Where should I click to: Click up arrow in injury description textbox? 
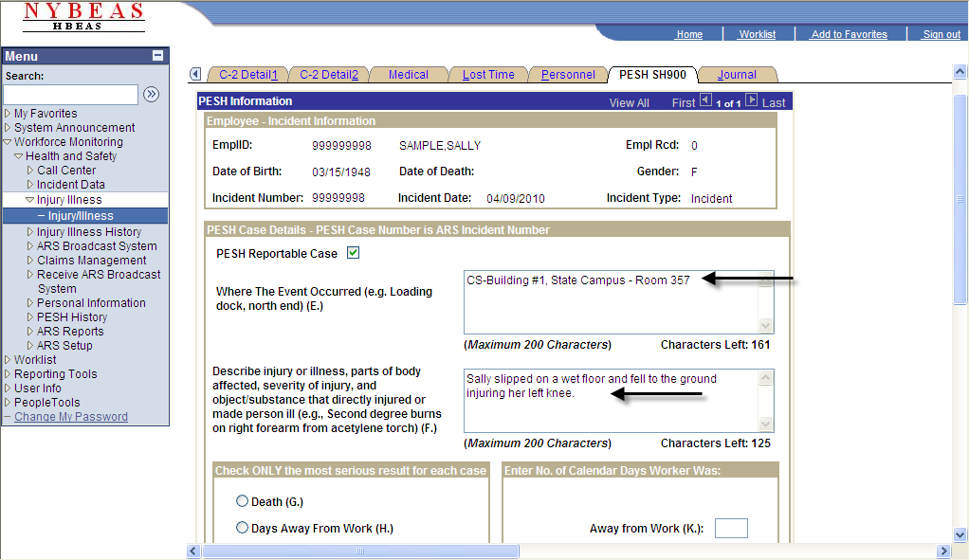(x=766, y=377)
